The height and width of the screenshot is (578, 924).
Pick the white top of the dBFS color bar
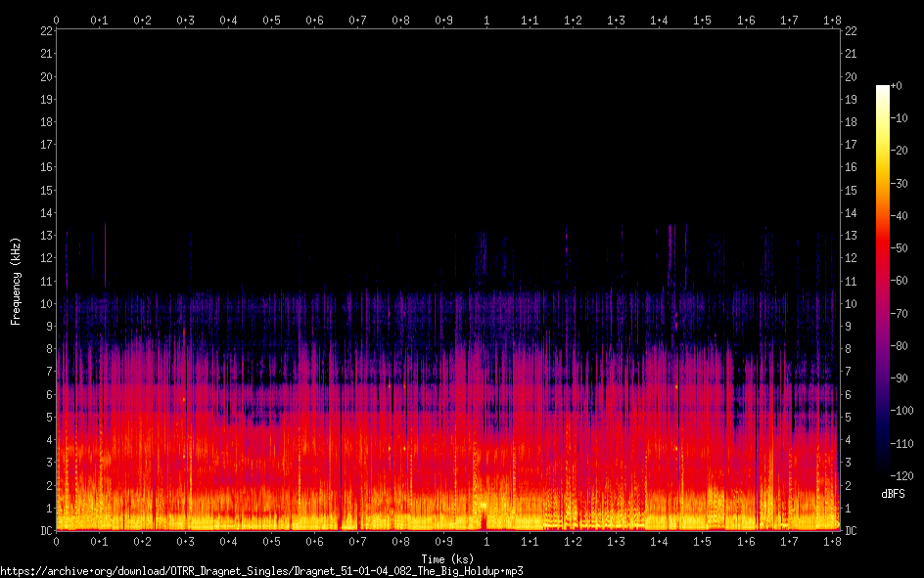click(x=883, y=91)
